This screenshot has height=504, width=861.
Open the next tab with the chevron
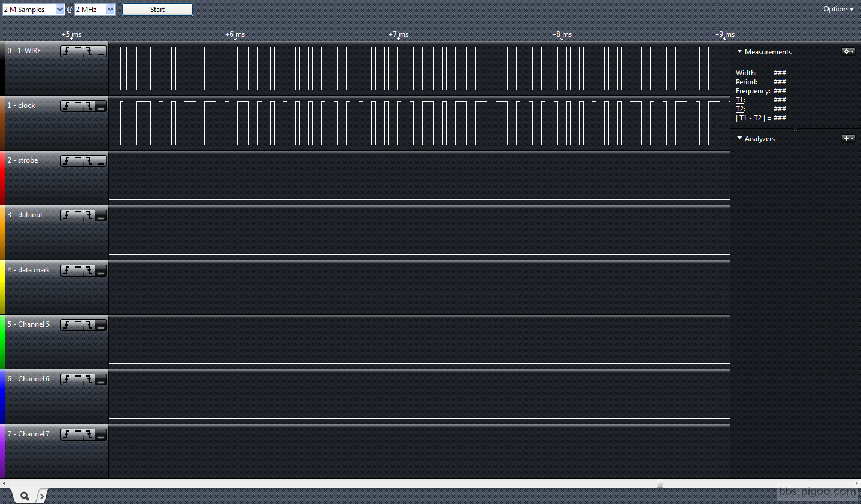[41, 496]
